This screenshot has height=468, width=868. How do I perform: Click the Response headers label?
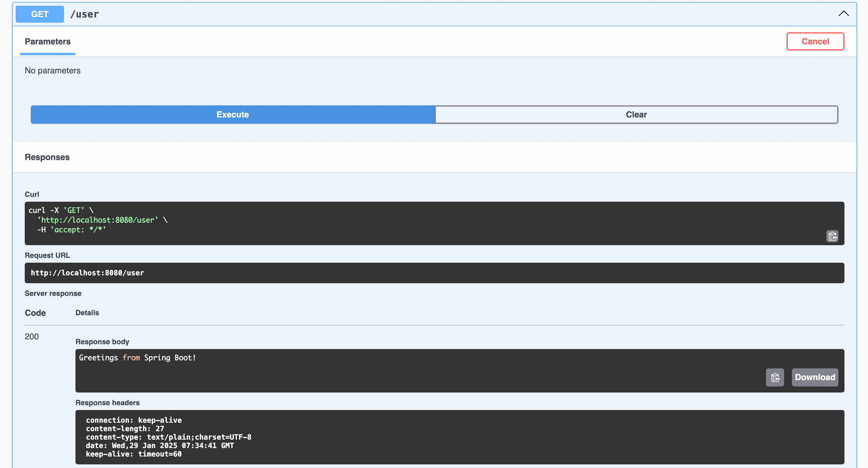coord(107,402)
